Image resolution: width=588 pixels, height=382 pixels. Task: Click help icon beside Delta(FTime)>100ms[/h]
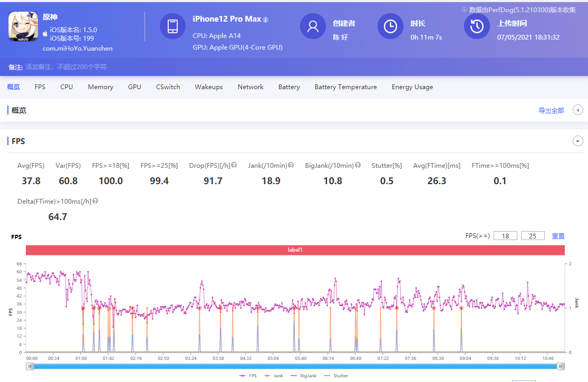click(95, 201)
